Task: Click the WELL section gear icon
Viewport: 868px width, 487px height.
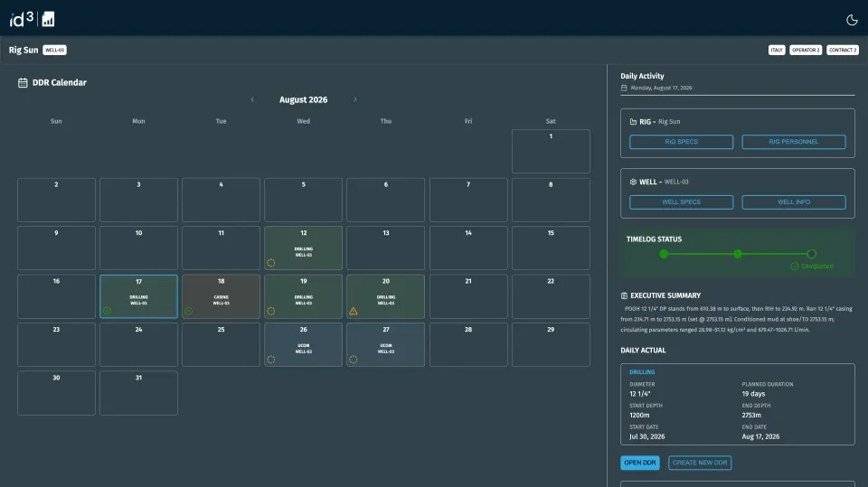Action: coord(633,182)
